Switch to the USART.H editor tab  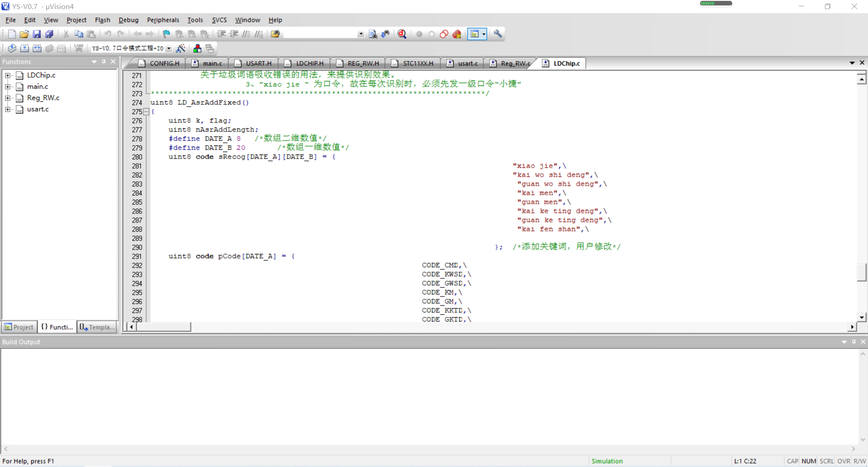pyautogui.click(x=254, y=63)
